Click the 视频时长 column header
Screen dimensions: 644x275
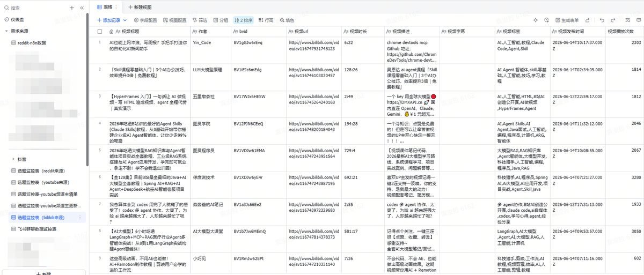[x=363, y=32]
